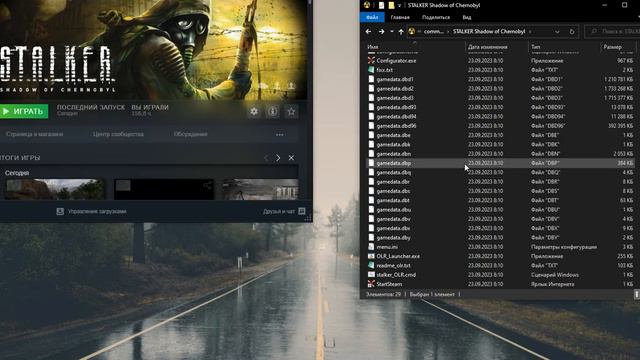Open Управление загрузками downloads manager
640x360 pixels.
[97, 211]
